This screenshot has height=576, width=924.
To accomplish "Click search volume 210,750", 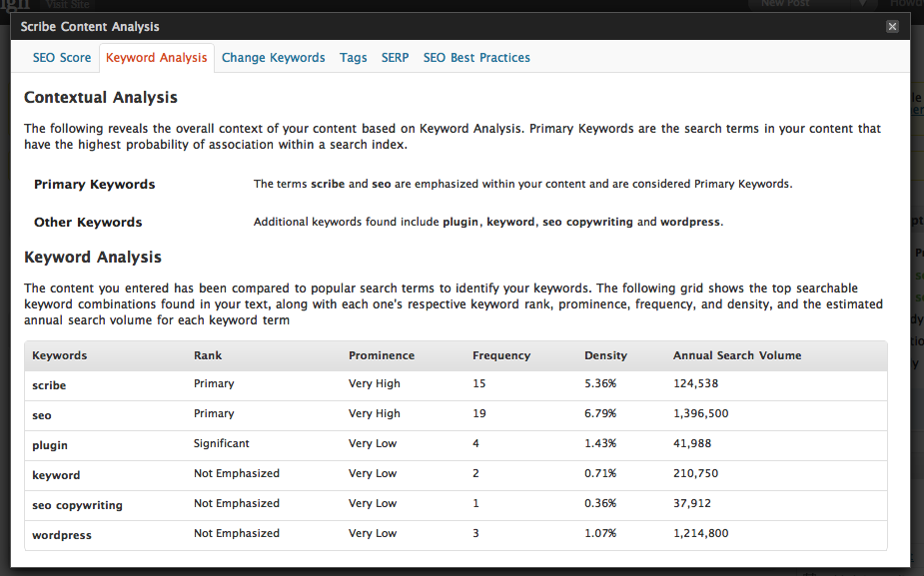I will [x=695, y=473].
